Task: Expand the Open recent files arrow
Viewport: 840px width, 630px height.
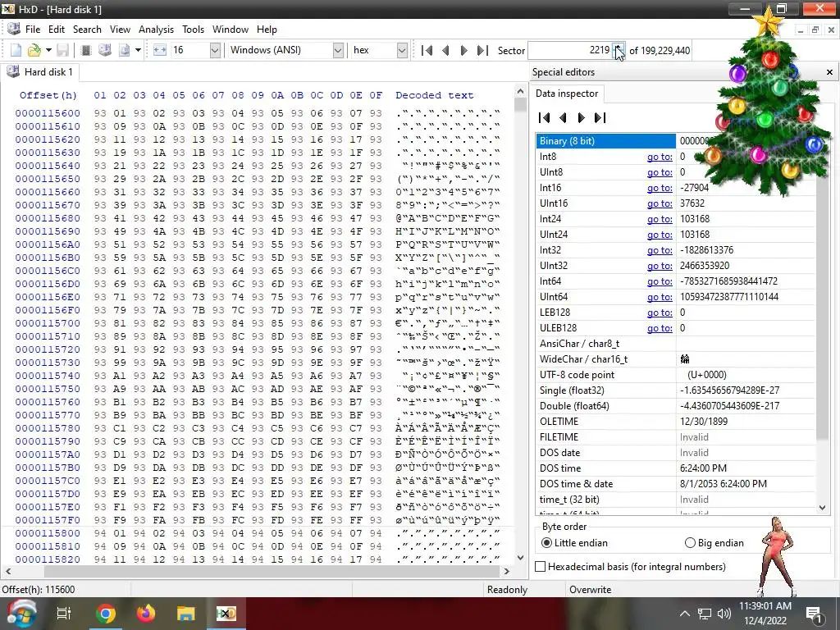Action: point(48,50)
